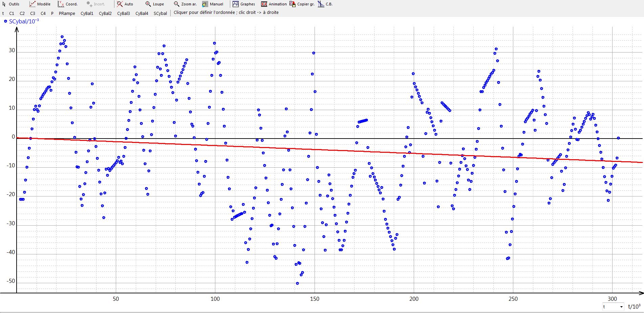Select CyBal4 variable
The height and width of the screenshot is (313, 644).
pyautogui.click(x=142, y=14)
